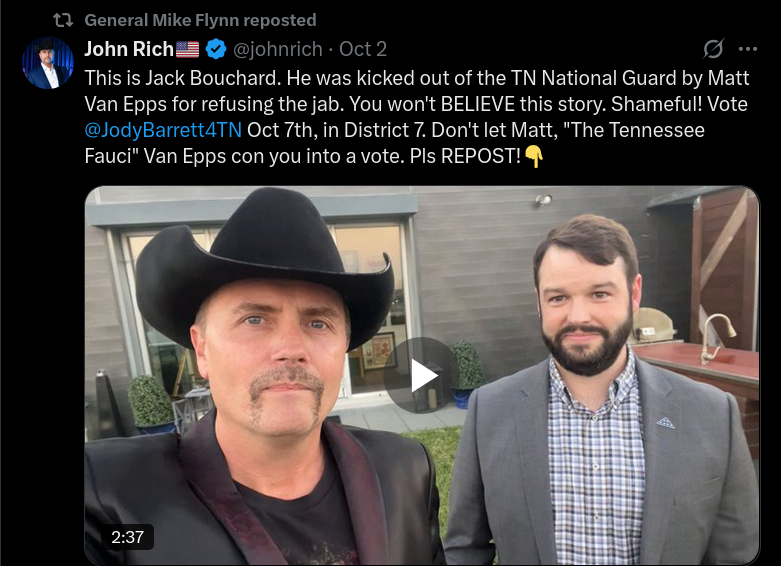The width and height of the screenshot is (781, 566).
Task: Open the three-dot More options menu
Action: [747, 49]
